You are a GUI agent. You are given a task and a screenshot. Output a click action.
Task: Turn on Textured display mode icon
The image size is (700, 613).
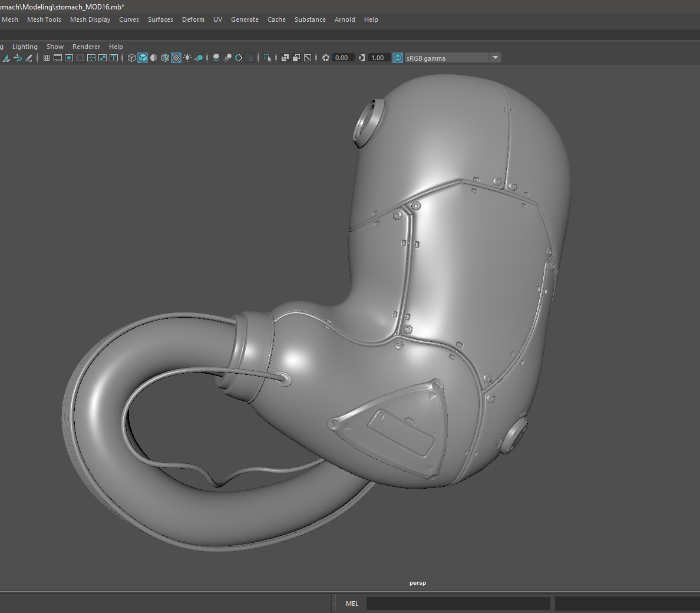click(176, 57)
